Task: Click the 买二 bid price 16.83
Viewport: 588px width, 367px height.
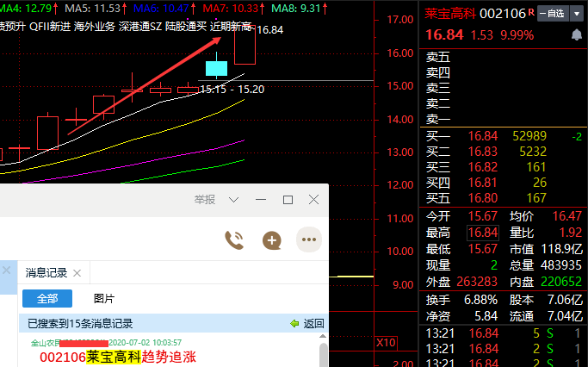Action: coord(483,152)
